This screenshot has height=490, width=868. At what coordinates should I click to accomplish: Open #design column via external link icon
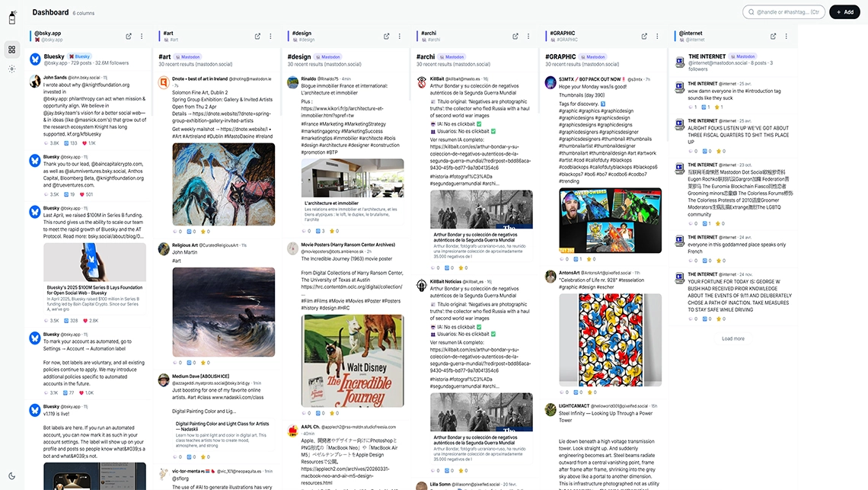[x=386, y=36]
